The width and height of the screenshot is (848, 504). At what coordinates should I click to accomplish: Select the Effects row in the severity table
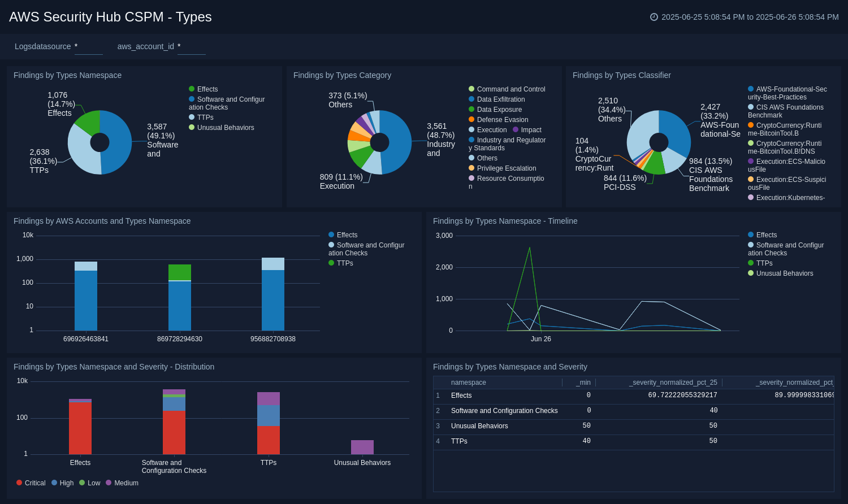tap(634, 396)
